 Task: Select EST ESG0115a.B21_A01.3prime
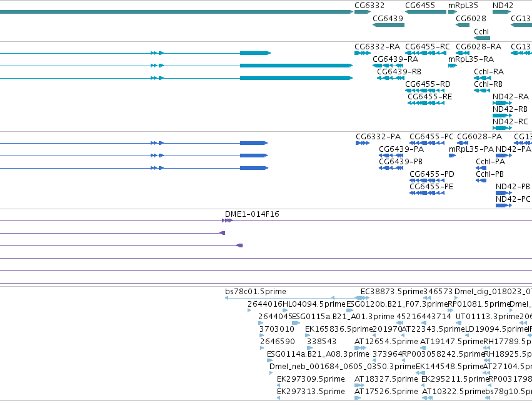(343, 317)
